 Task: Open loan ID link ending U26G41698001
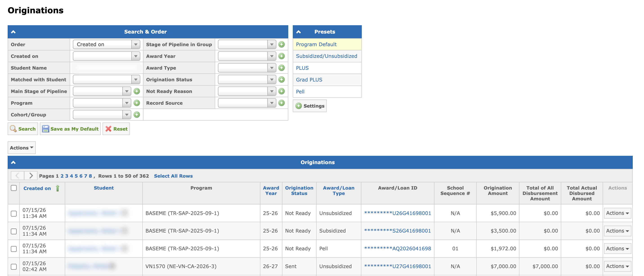point(398,213)
